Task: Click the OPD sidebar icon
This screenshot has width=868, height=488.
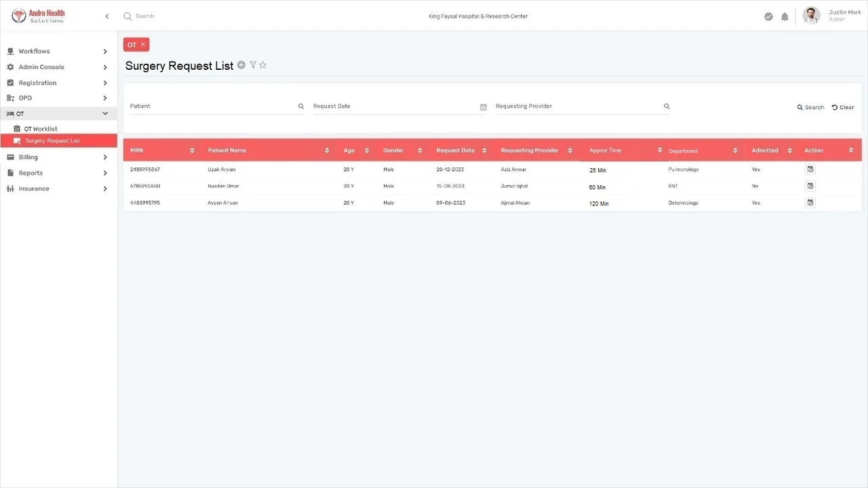Action: (10, 98)
